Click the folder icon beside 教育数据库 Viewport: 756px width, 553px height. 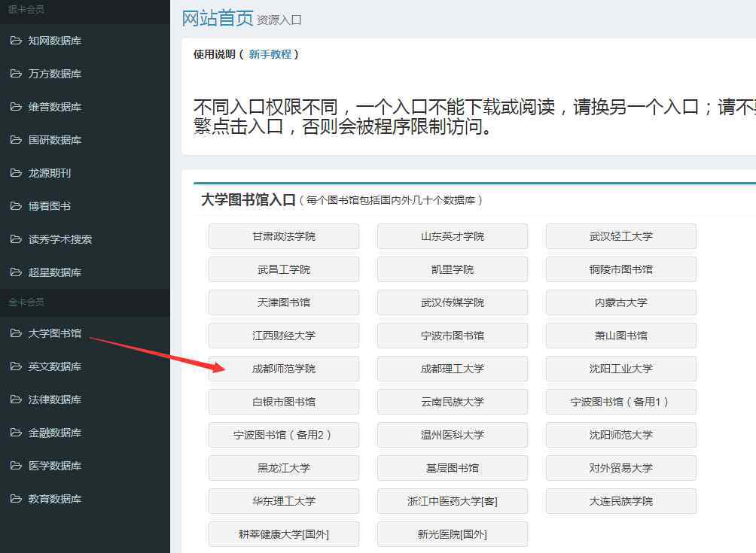click(x=16, y=499)
